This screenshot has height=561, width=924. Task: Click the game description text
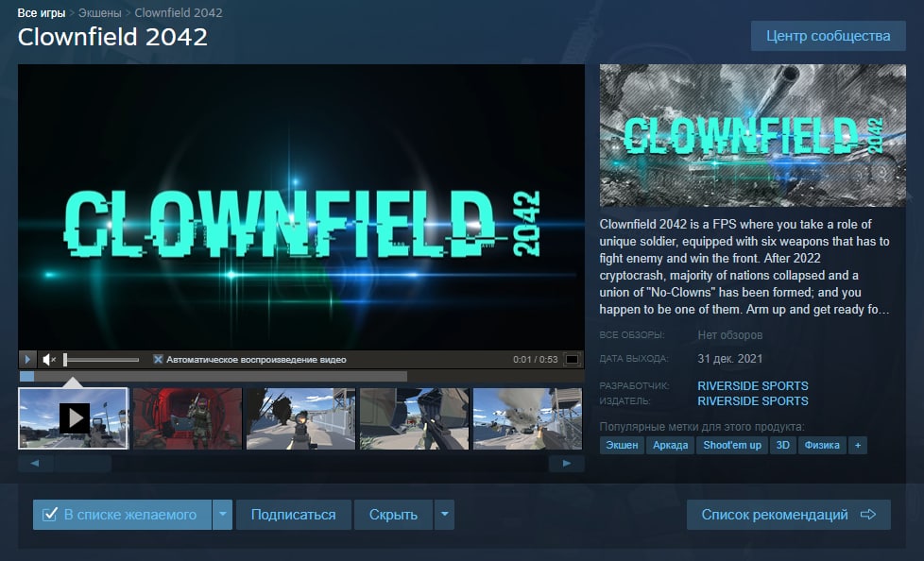(744, 266)
